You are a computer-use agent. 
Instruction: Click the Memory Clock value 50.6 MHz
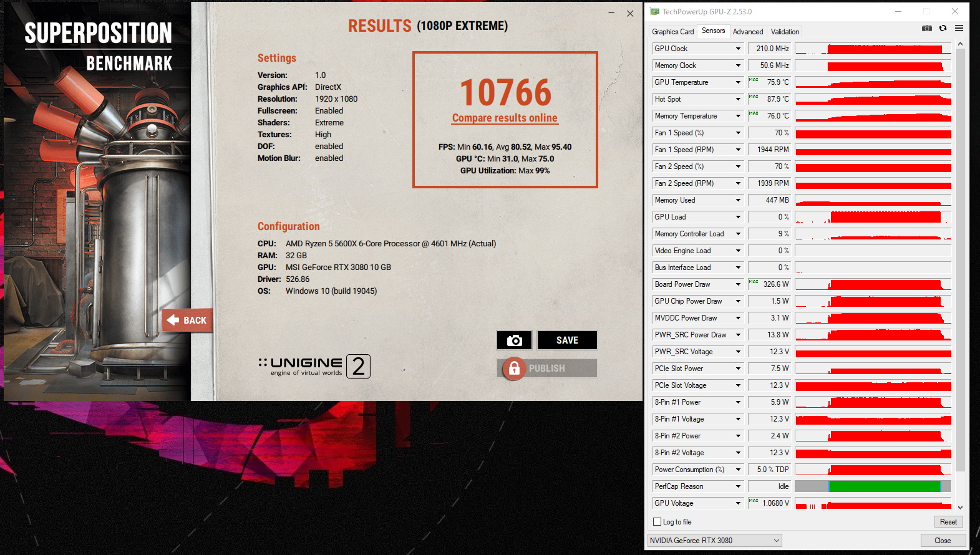tap(769, 65)
